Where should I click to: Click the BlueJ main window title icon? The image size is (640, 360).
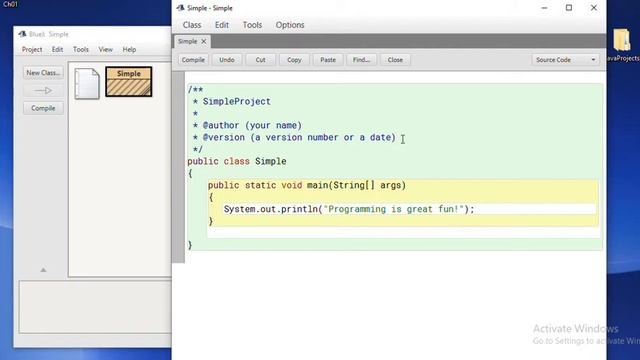[x=22, y=34]
